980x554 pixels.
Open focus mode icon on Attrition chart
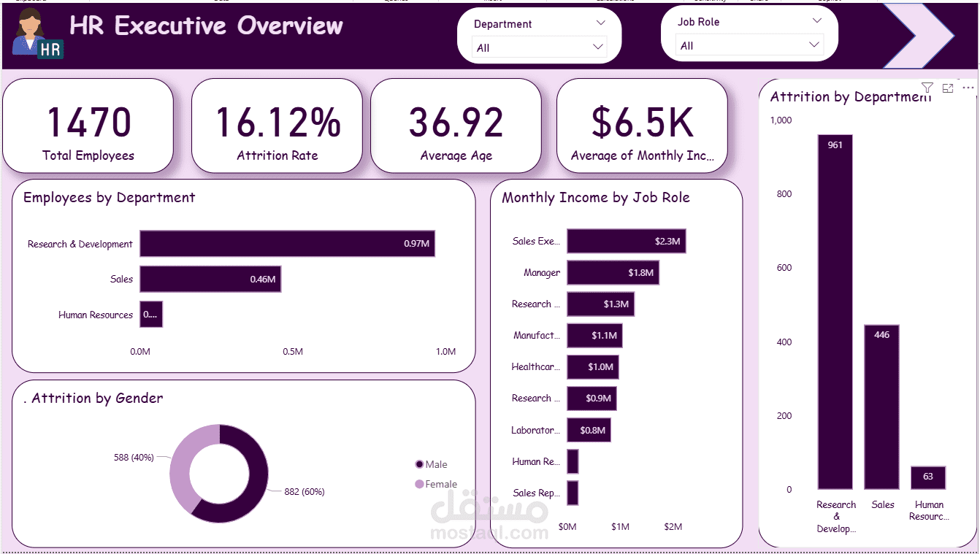(x=948, y=88)
